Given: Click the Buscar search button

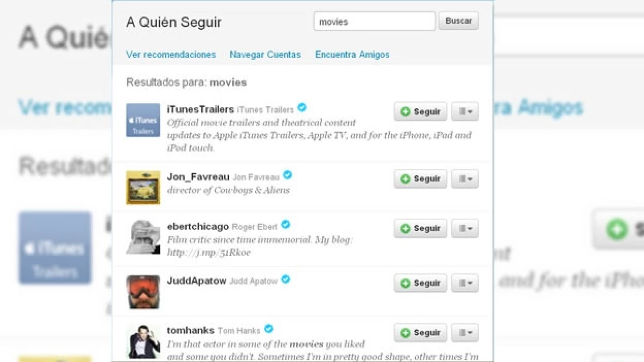Looking at the screenshot, I should click(x=458, y=21).
